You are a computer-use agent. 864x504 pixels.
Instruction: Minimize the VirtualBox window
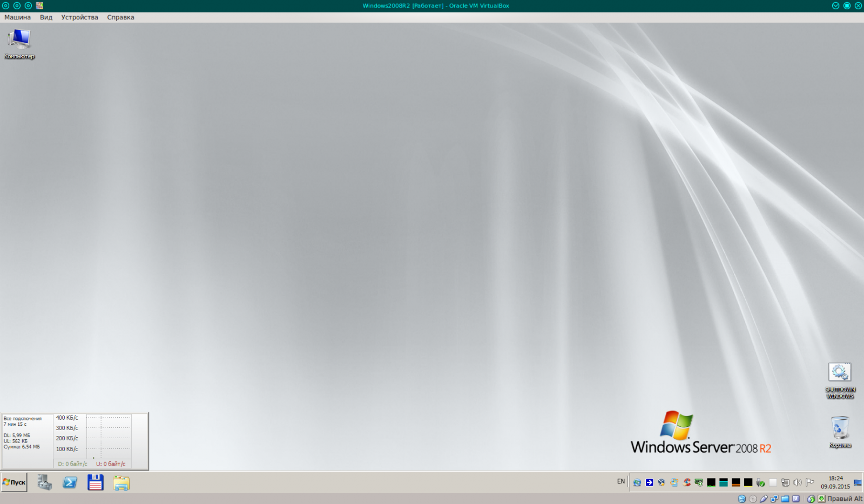(x=835, y=6)
